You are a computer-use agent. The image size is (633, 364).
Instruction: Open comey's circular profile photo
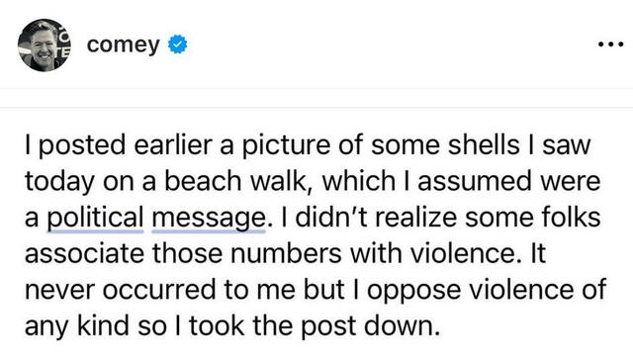pyautogui.click(x=45, y=45)
